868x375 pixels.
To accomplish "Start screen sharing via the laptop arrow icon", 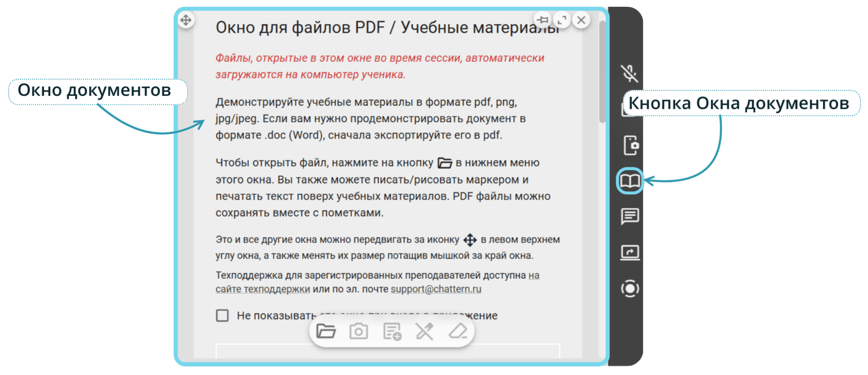I will click(x=630, y=253).
